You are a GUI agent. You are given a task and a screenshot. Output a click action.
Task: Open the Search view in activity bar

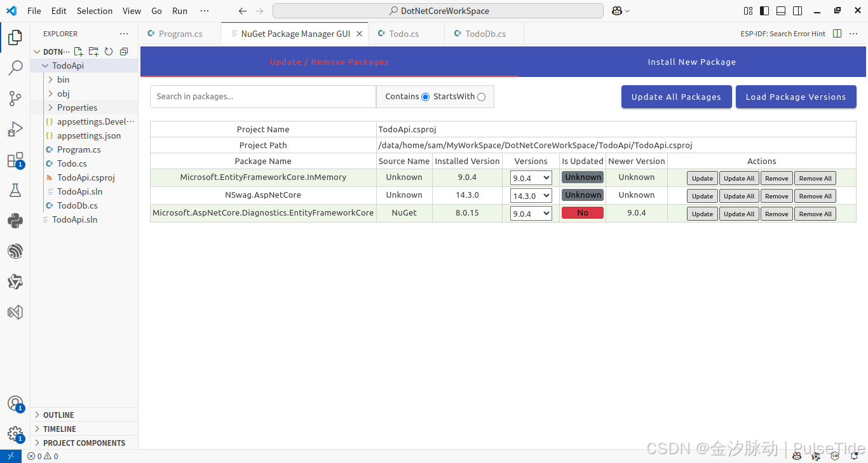click(15, 68)
